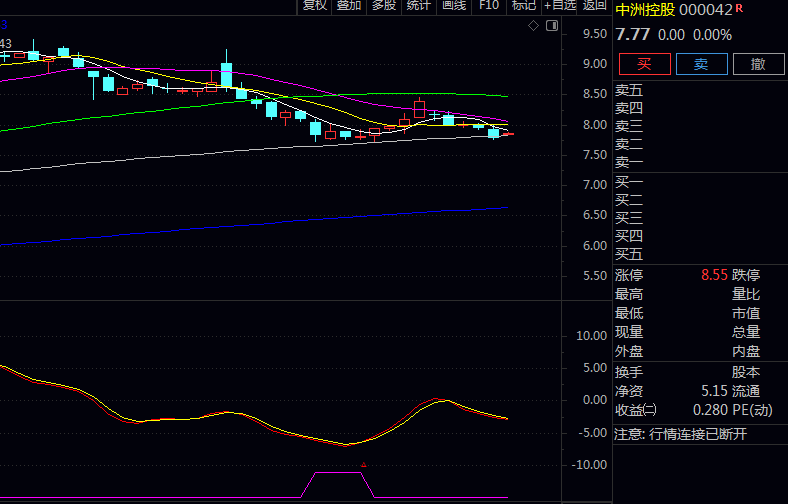Click the tall cyan candlestick near 9.00
The image size is (788, 504).
pos(227,75)
